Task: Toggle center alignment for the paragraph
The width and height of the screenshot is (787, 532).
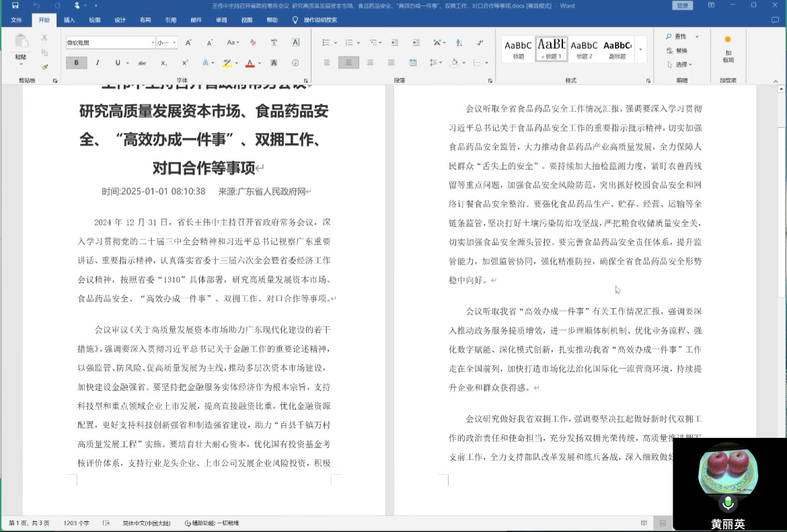Action: 348,63
